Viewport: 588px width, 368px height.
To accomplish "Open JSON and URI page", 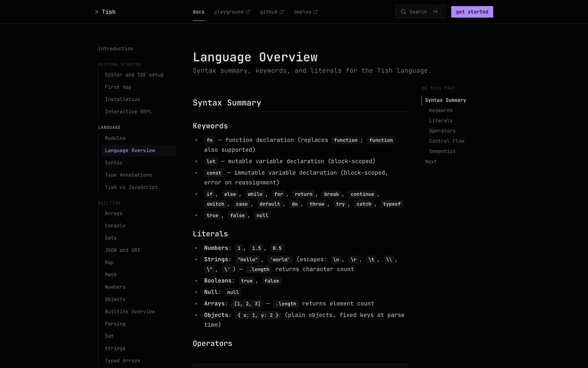I will click(x=122, y=250).
